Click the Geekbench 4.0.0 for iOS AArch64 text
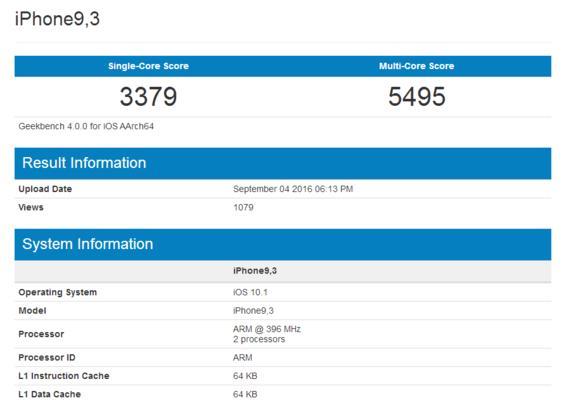This screenshot has width=564, height=400. coord(86,126)
